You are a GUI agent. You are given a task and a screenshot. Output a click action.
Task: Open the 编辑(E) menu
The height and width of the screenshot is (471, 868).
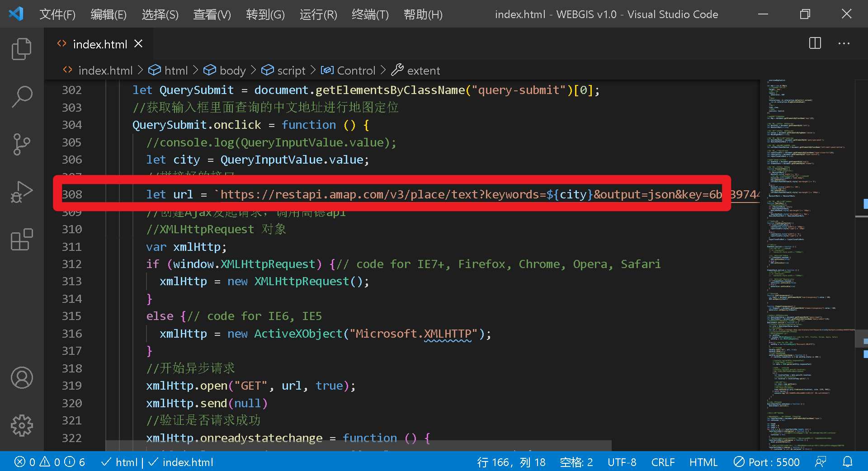108,14
